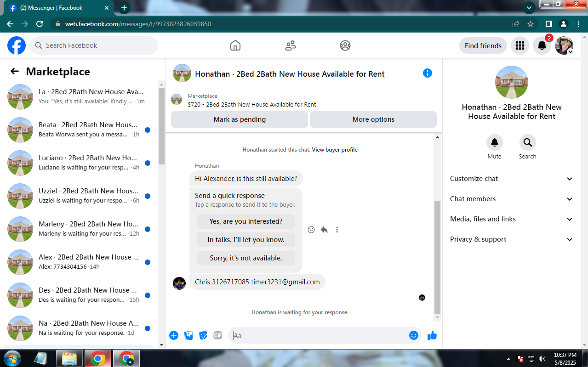Send 'Yes, are you interested?' quick response
The image size is (588, 367).
coord(246,221)
